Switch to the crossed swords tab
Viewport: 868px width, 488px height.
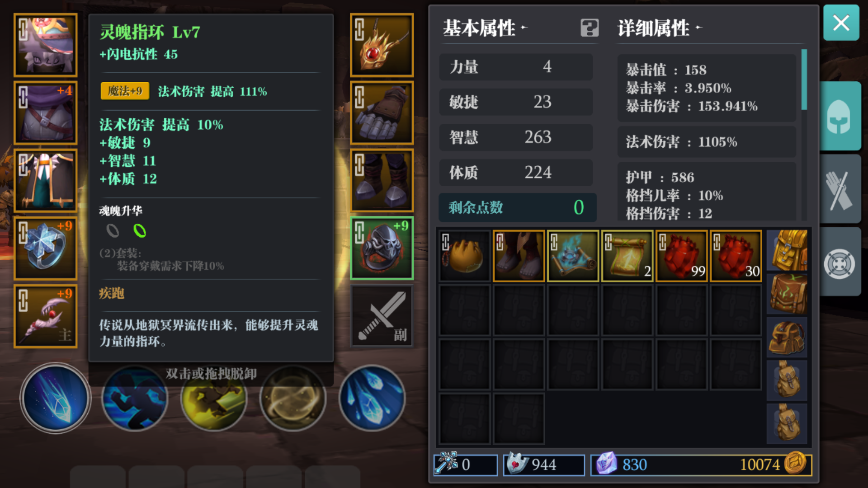click(x=840, y=189)
